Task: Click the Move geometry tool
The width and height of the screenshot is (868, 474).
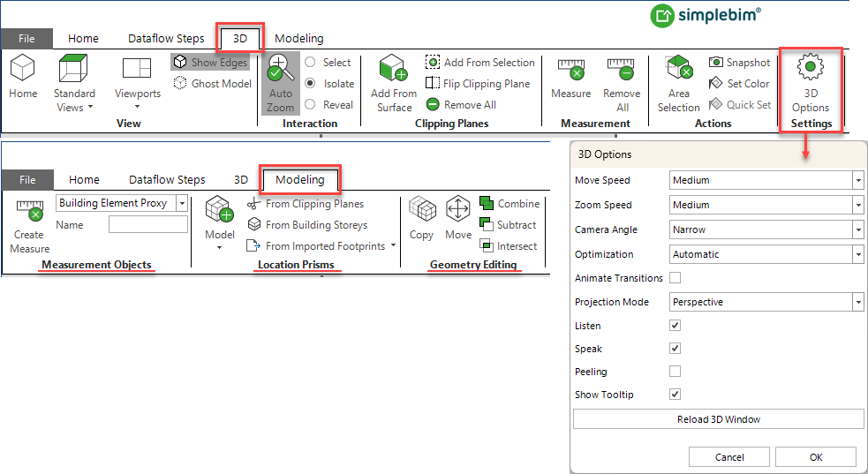Action: coord(457,219)
